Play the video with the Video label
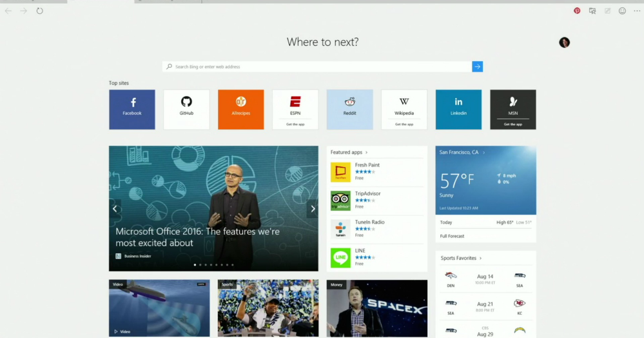 click(122, 332)
